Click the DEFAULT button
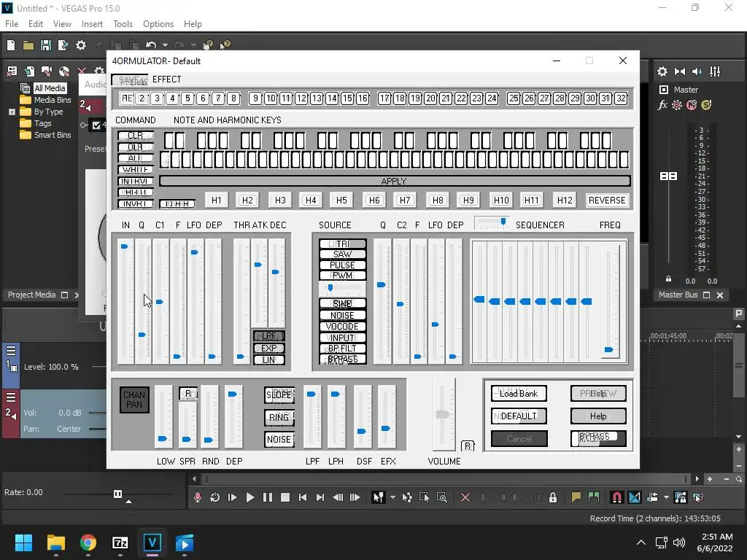The image size is (747, 560). [519, 416]
